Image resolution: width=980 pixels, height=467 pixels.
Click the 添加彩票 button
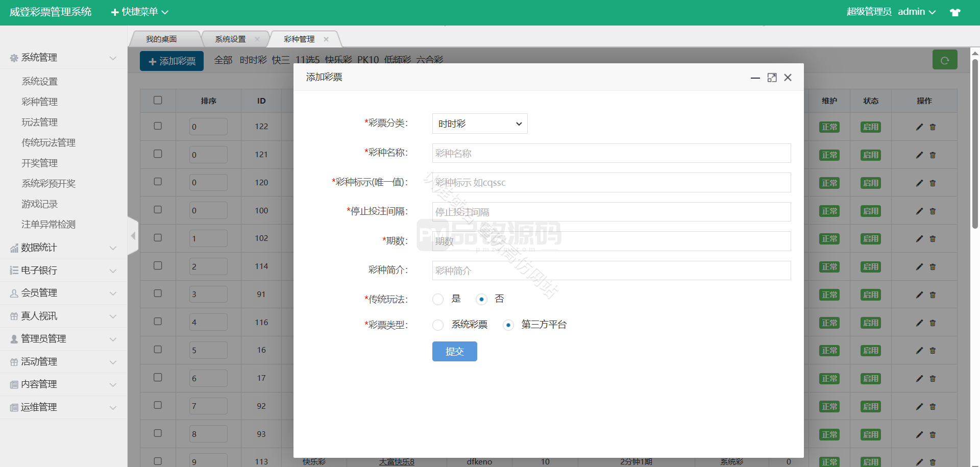[x=171, y=61]
